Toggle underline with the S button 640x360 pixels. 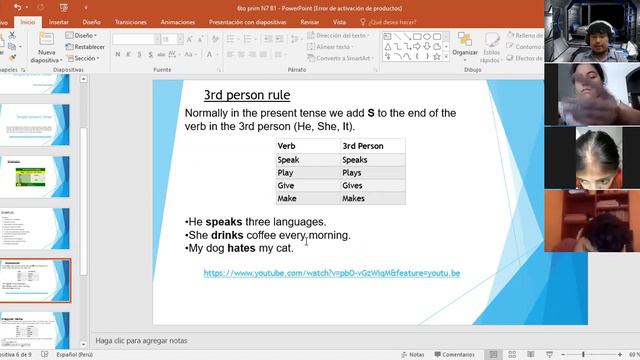[x=139, y=54]
